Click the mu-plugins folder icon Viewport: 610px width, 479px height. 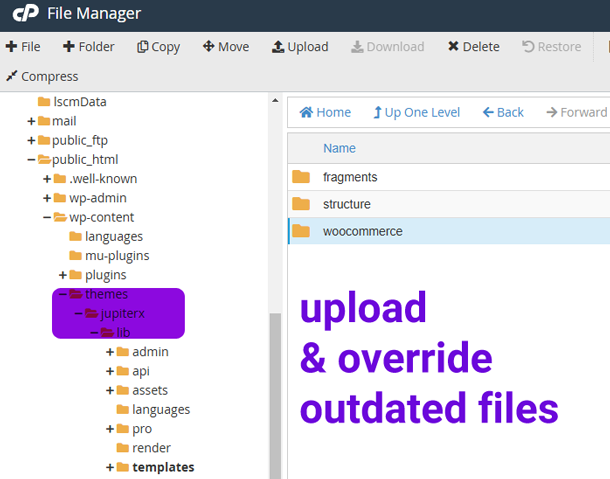click(75, 256)
